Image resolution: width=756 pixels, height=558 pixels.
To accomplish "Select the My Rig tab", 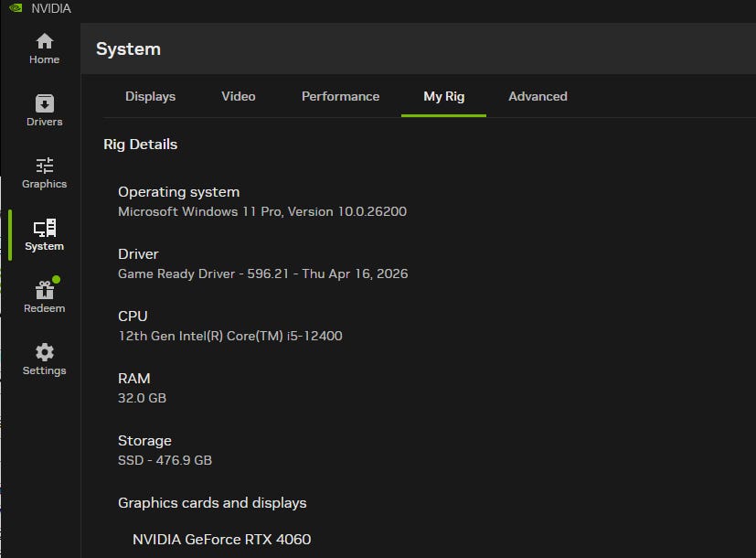I will [443, 96].
